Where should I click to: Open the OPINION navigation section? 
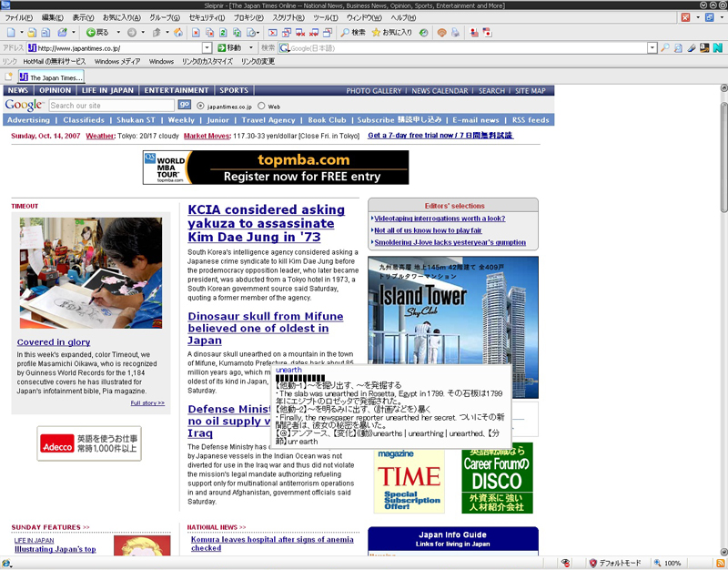coord(56,90)
